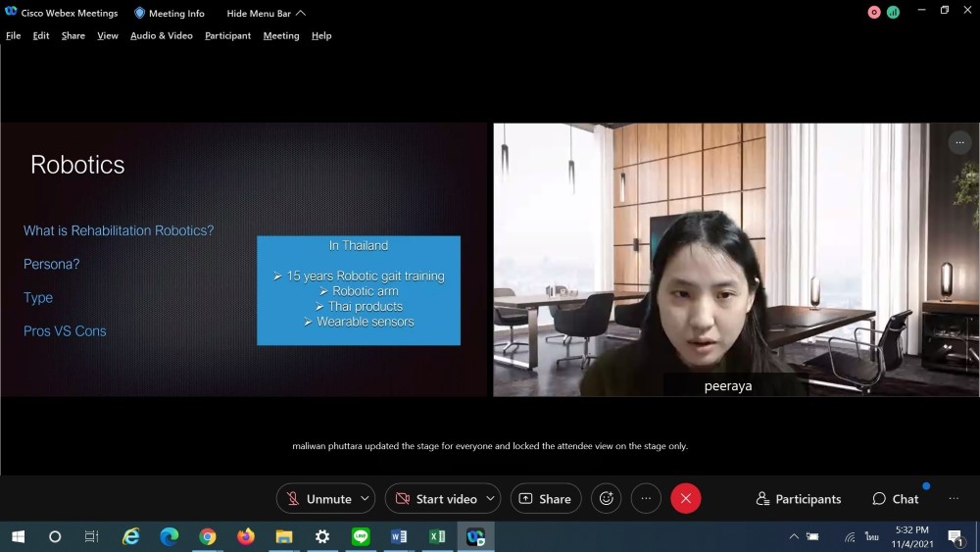Open Settings gear in taskbar

point(322,536)
